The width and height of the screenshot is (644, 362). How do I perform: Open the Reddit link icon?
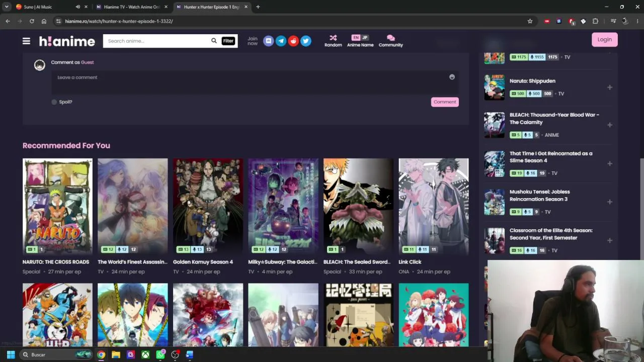(293, 41)
